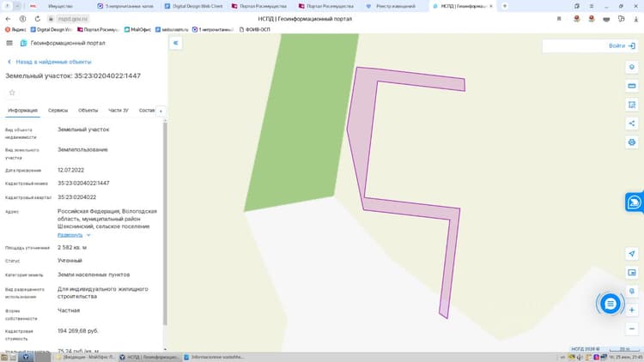644x362 pixels.
Task: Close the НСПД Геоинформационный browser tab
Action: pos(491,6)
